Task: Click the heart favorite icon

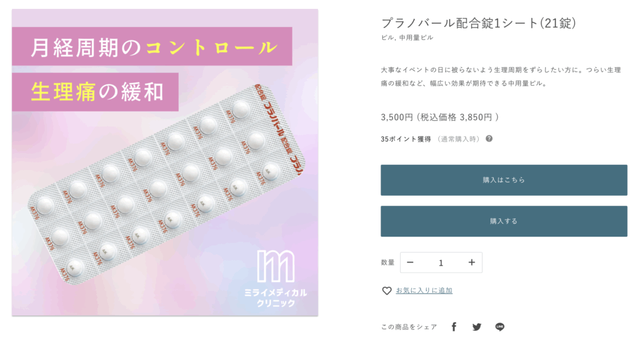Action: (387, 291)
